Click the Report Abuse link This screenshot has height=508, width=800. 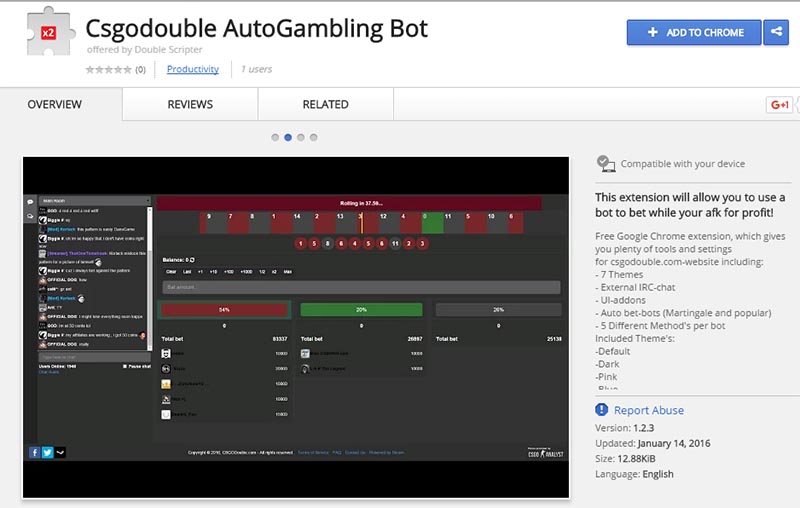[650, 410]
